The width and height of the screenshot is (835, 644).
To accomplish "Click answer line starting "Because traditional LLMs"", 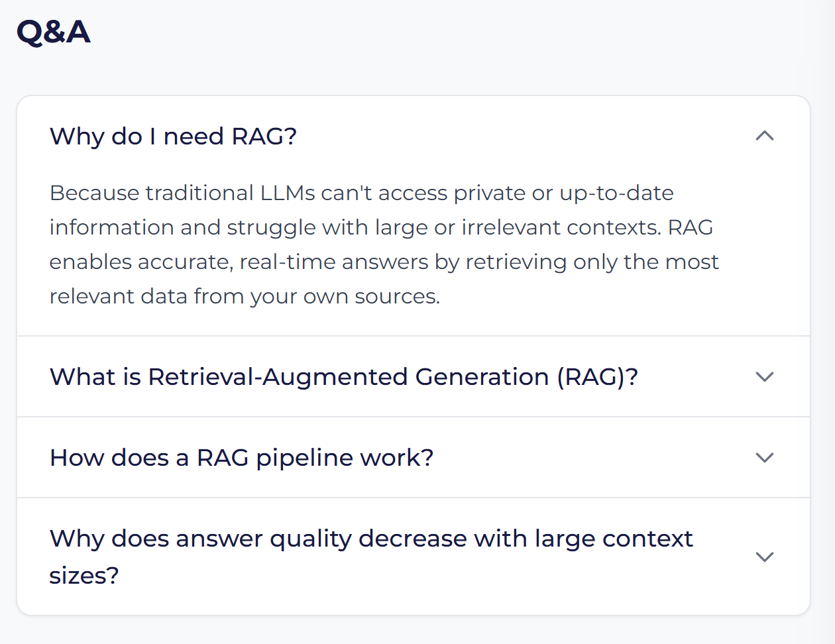I will pyautogui.click(x=361, y=193).
